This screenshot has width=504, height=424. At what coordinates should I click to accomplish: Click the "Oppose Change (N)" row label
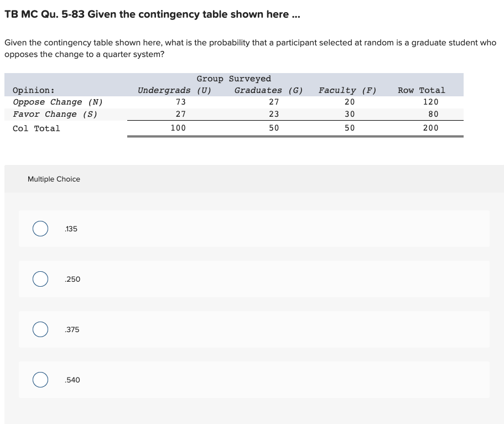pyautogui.click(x=58, y=102)
